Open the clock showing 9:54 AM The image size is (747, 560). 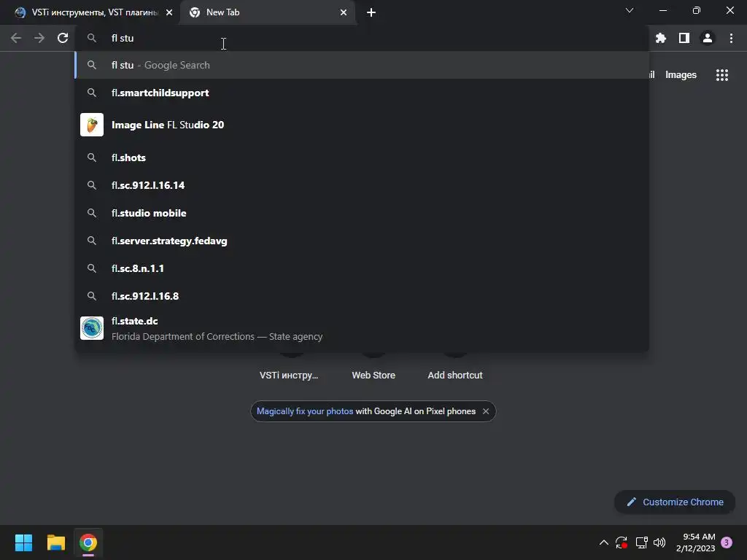point(695,542)
